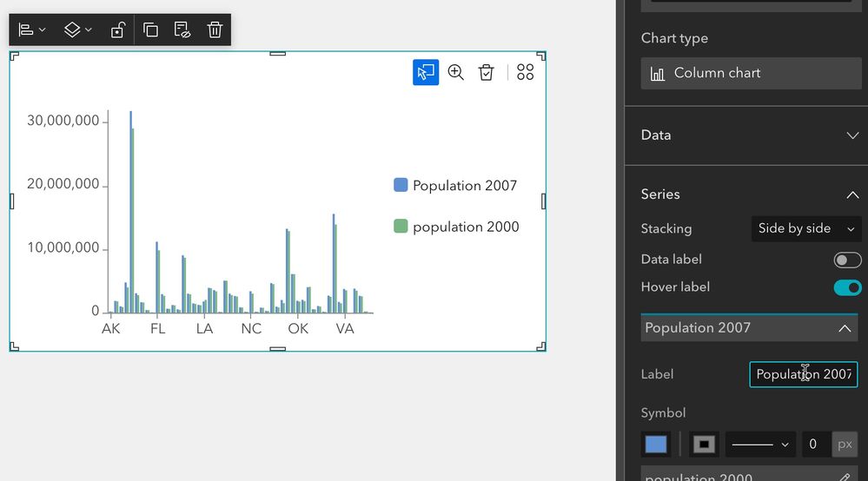Click the 20,000,000 axis value
Viewport: 868px width, 481px height.
(x=63, y=183)
